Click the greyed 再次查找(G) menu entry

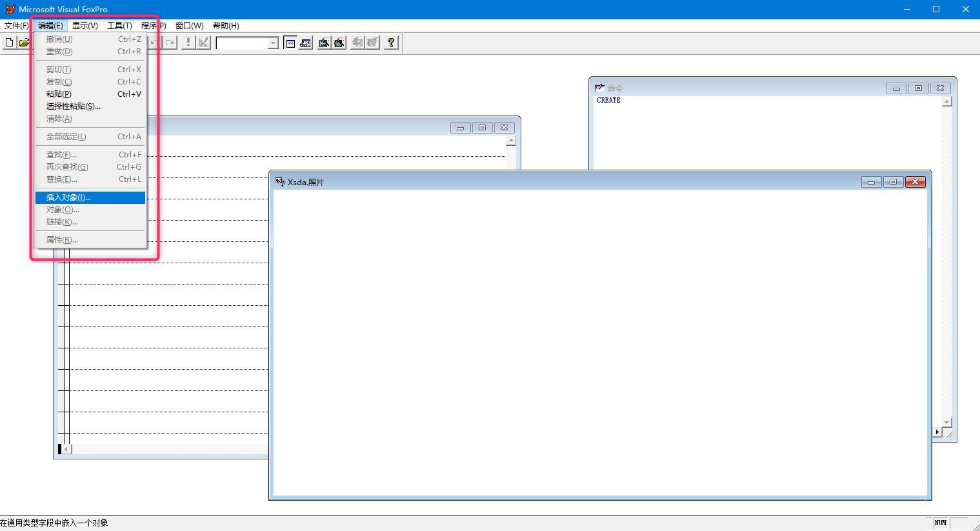[x=90, y=167]
